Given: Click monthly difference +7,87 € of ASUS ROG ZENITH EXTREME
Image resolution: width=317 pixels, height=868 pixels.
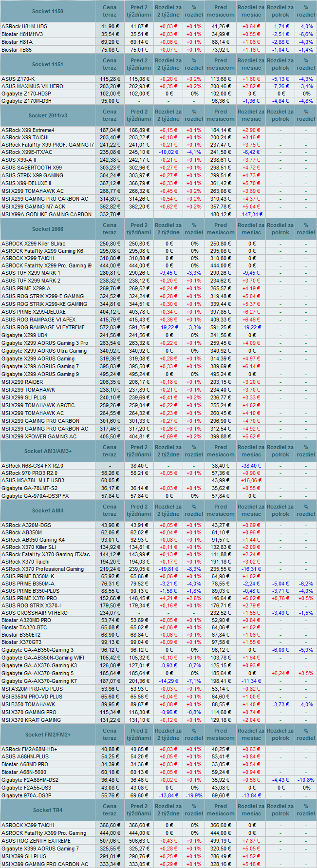Looking at the screenshot, I should [251, 841].
